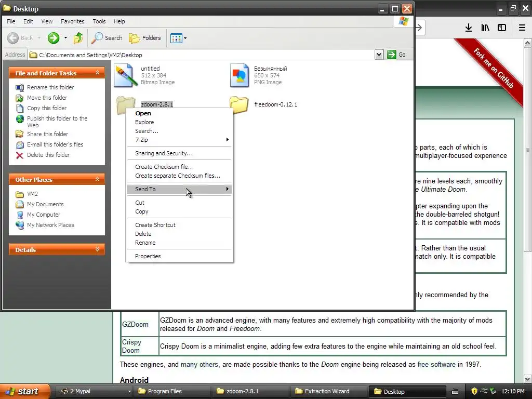Expand the 7-Zip submenu

(x=179, y=140)
